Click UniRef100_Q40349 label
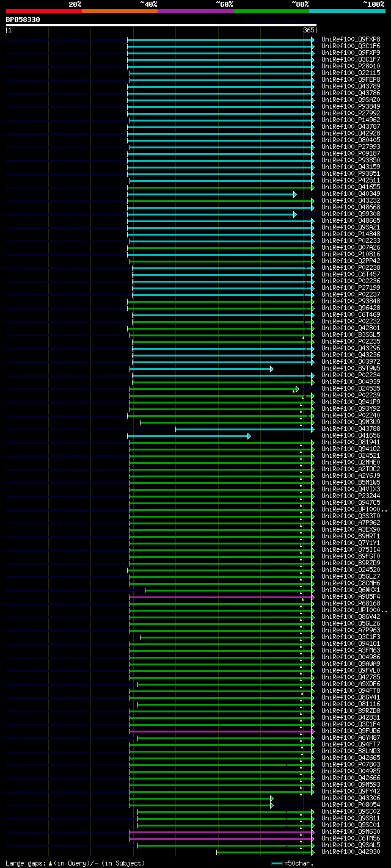This screenshot has width=391, height=868. (x=351, y=193)
